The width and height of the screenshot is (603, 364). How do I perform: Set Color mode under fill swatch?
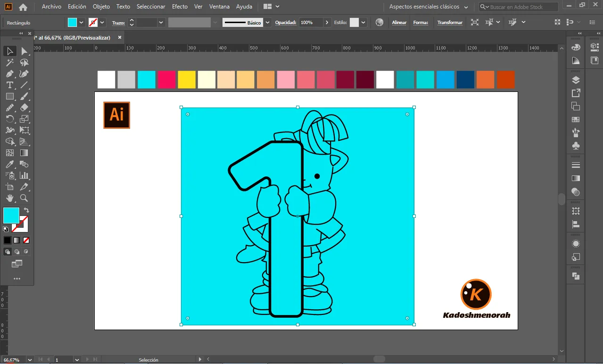point(8,240)
